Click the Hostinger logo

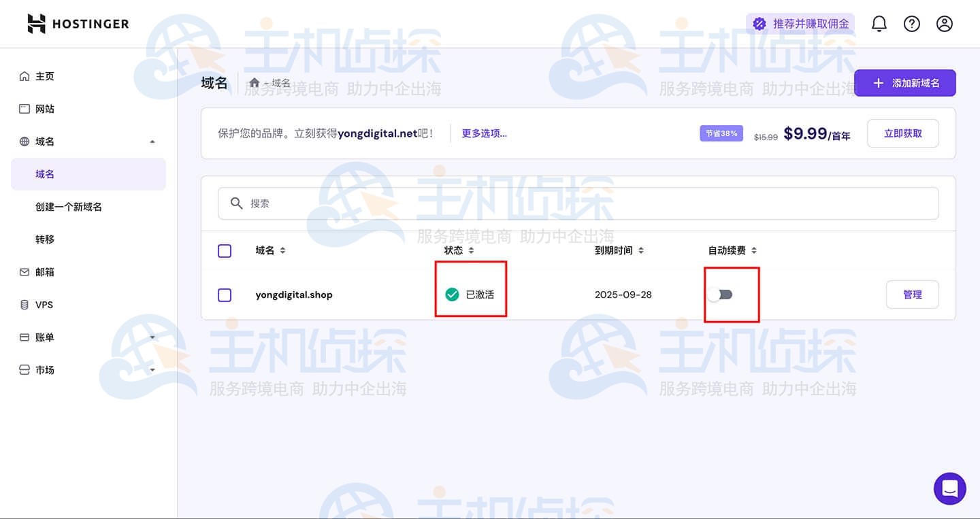78,24
